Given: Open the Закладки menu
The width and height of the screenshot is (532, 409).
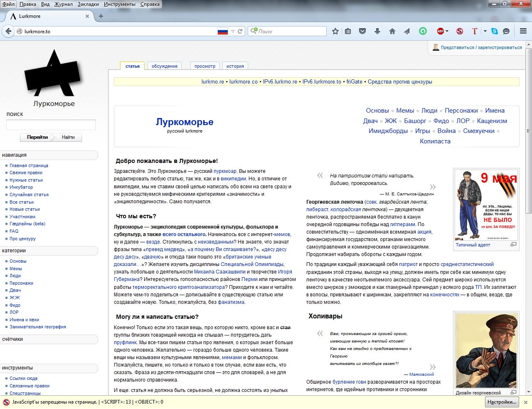Looking at the screenshot, I should tap(88, 4).
